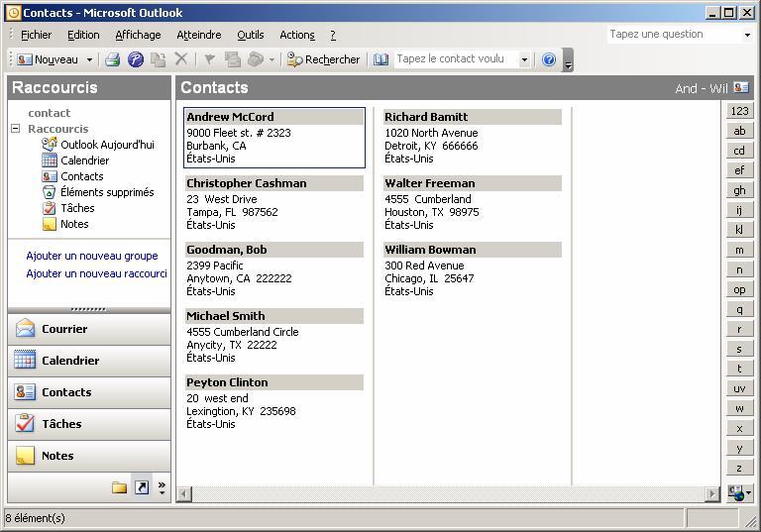The image size is (761, 532).
Task: Open the Tâches navigation button
Action: 89,424
